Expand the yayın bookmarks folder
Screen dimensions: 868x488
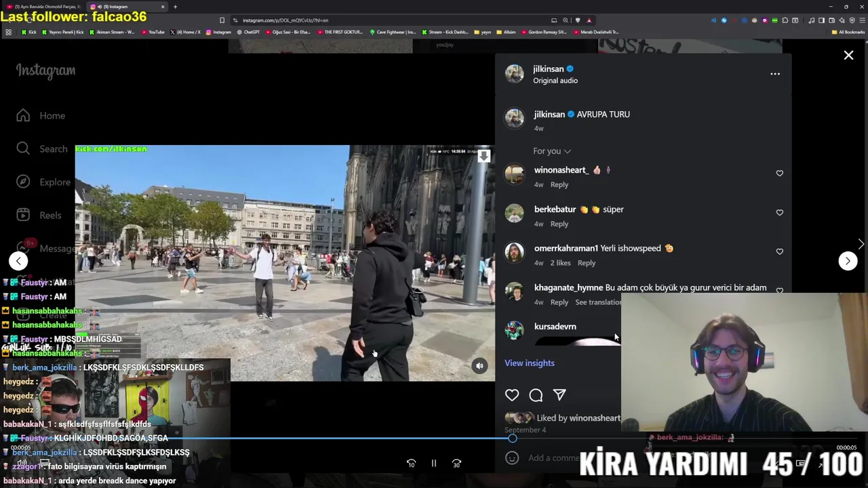coord(483,32)
